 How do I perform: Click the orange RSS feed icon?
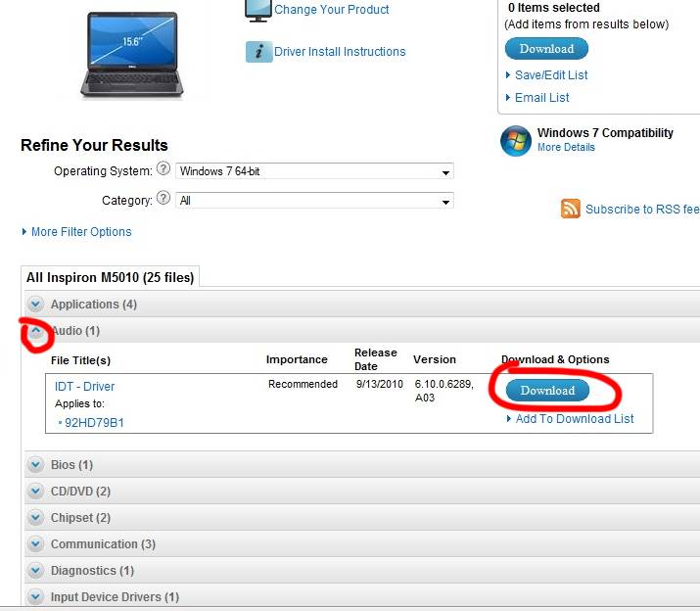(571, 209)
